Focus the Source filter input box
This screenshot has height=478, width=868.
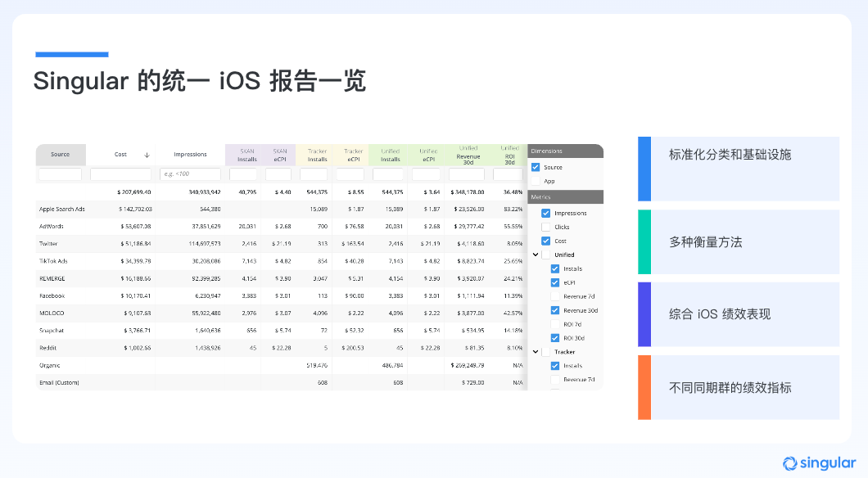[61, 174]
